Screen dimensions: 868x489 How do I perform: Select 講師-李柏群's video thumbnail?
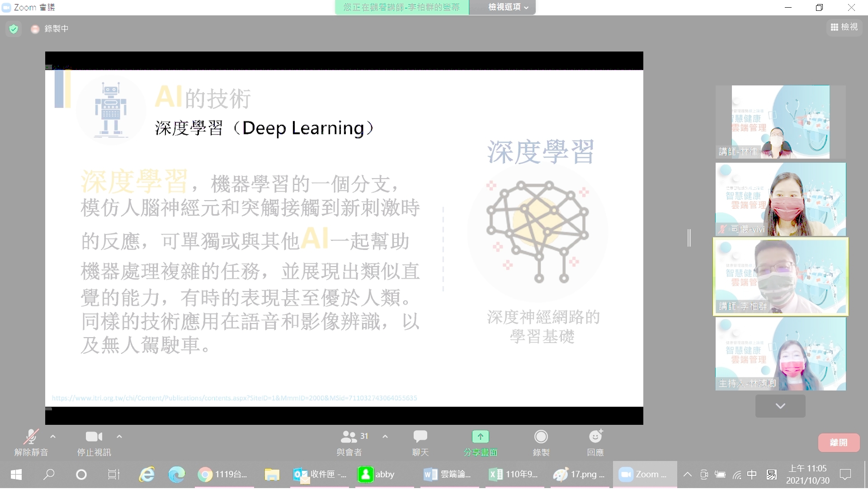pyautogui.click(x=780, y=277)
